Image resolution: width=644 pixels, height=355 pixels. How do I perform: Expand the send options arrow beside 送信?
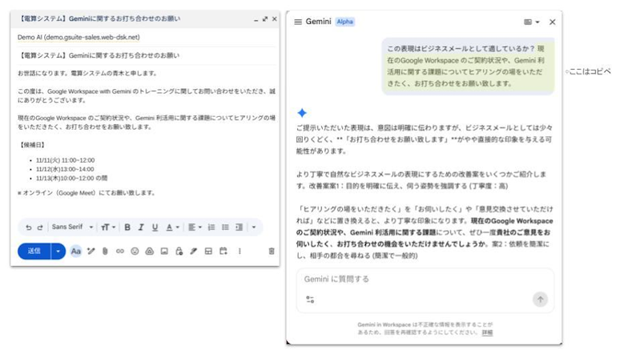58,251
